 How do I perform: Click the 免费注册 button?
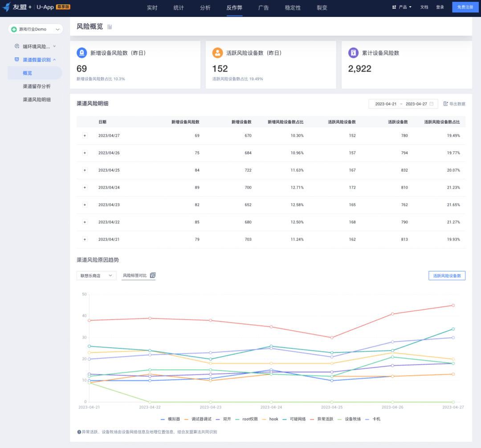coord(465,7)
